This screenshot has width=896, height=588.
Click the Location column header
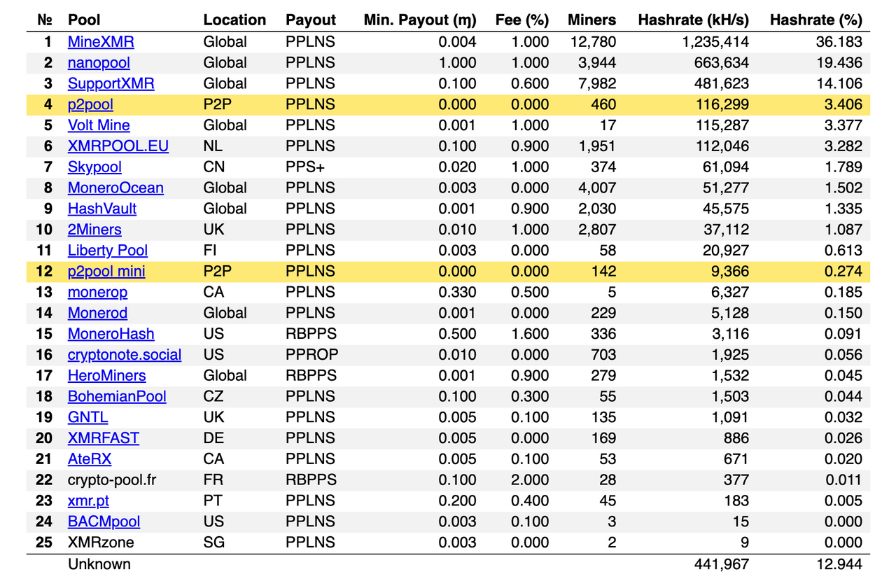(x=234, y=20)
